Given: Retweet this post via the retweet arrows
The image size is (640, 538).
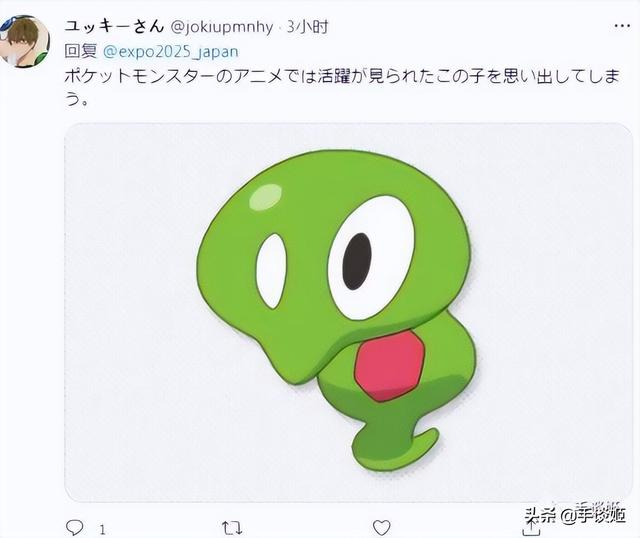Looking at the screenshot, I should pos(232,528).
